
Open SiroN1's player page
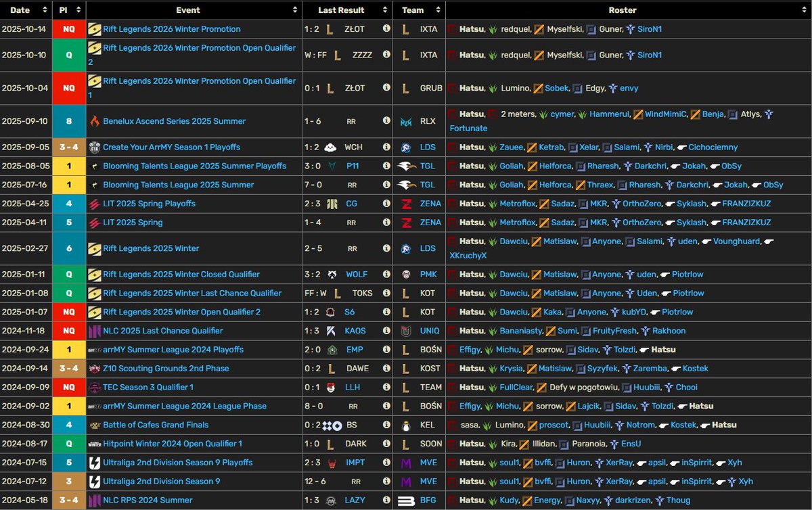(649, 29)
